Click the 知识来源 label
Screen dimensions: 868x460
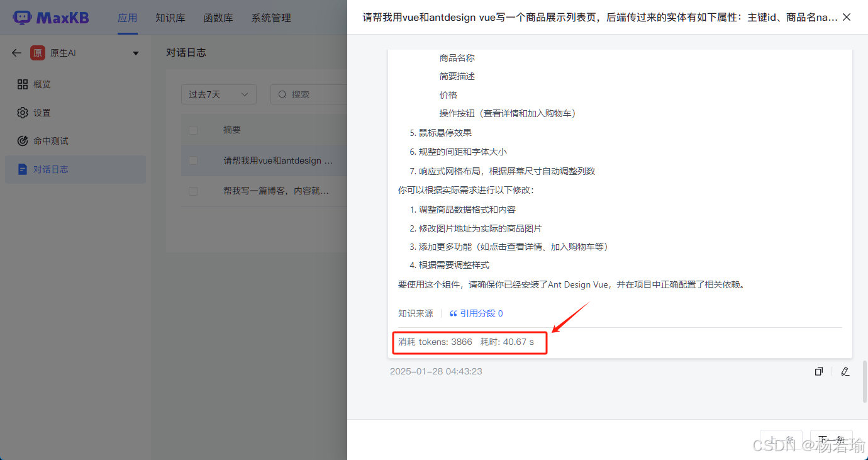416,313
